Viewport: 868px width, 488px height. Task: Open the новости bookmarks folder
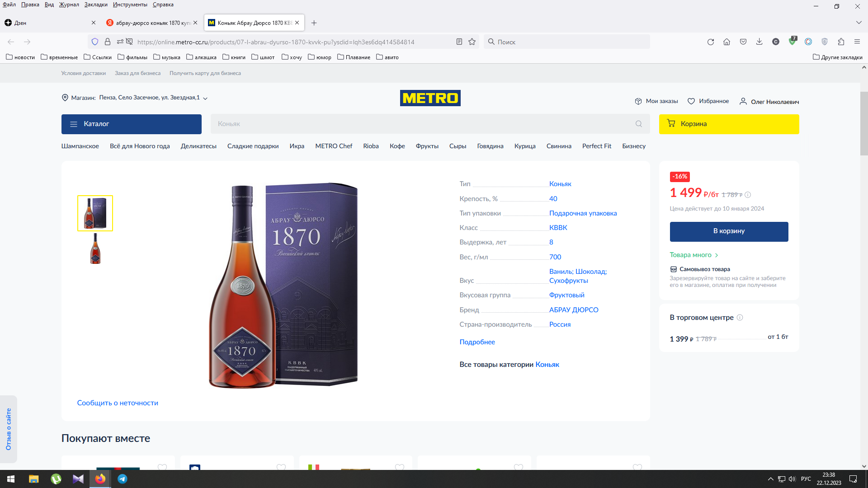click(x=20, y=57)
